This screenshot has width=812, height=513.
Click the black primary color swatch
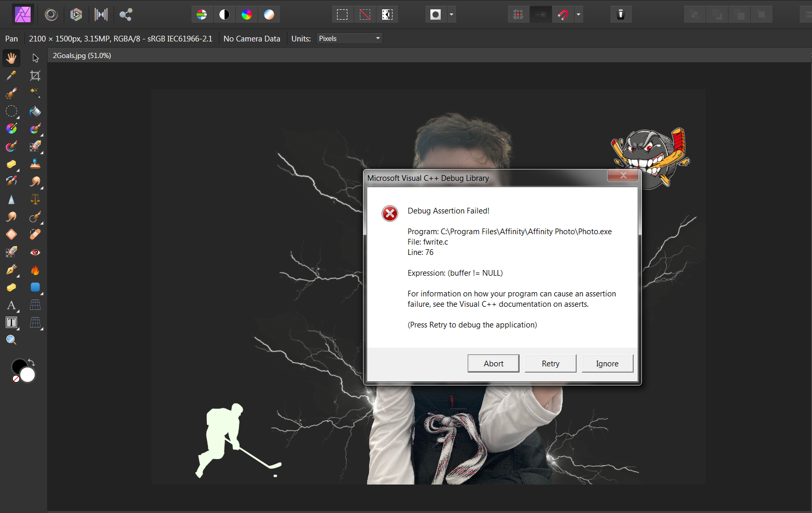tap(18, 366)
